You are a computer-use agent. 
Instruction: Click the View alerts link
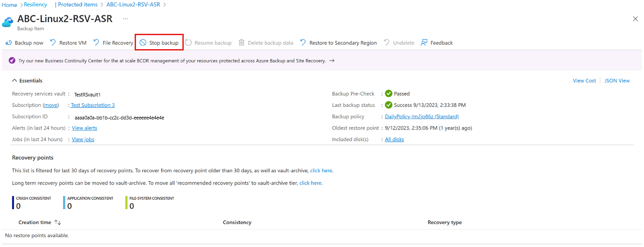[x=84, y=128]
